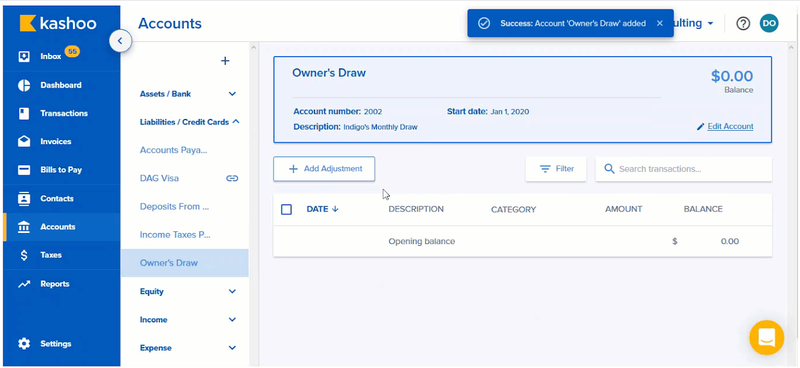The width and height of the screenshot is (800, 368).
Task: Click the success checkmark icon in the notification
Action: 484,23
